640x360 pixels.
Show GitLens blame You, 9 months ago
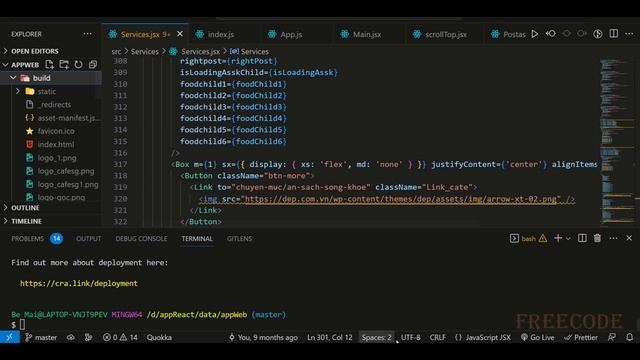pyautogui.click(x=263, y=337)
